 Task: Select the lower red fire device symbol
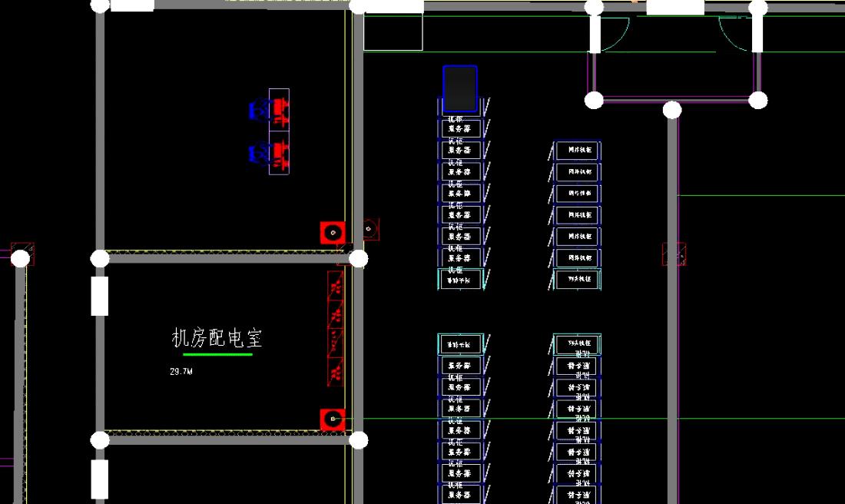tap(332, 419)
